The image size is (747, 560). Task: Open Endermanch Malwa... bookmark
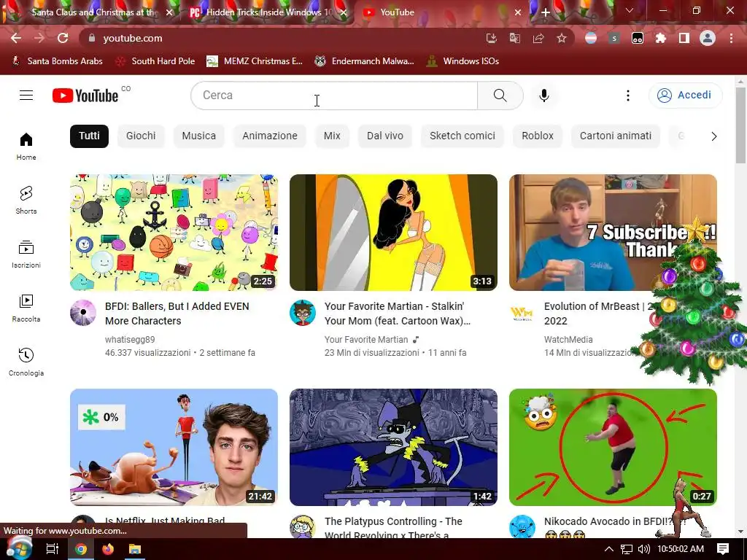coord(364,61)
